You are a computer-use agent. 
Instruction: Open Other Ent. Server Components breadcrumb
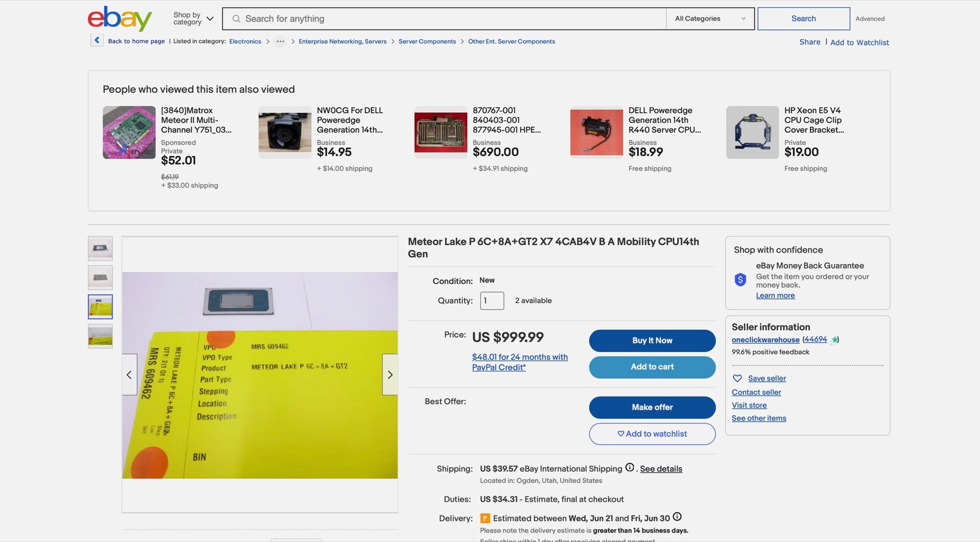click(x=511, y=41)
